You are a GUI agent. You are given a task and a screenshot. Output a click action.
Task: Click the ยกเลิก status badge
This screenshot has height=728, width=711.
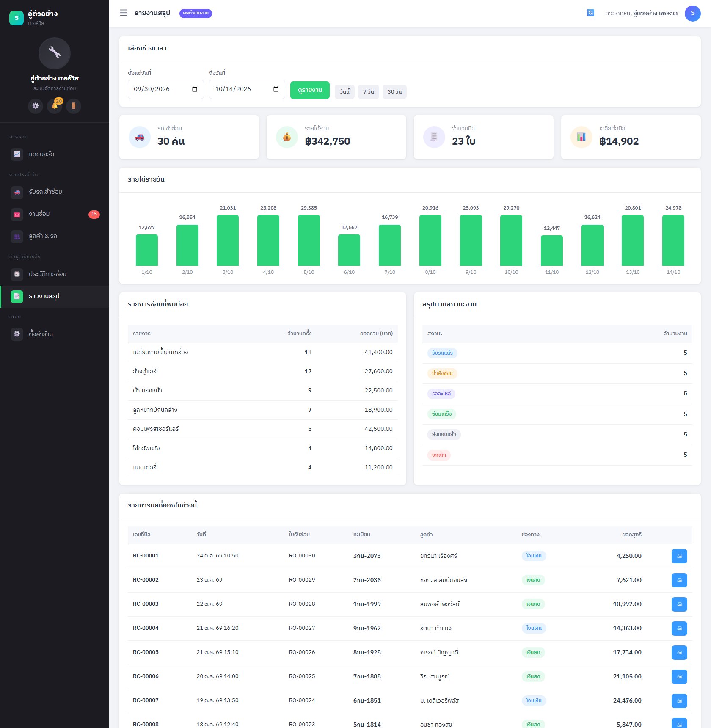439,455
